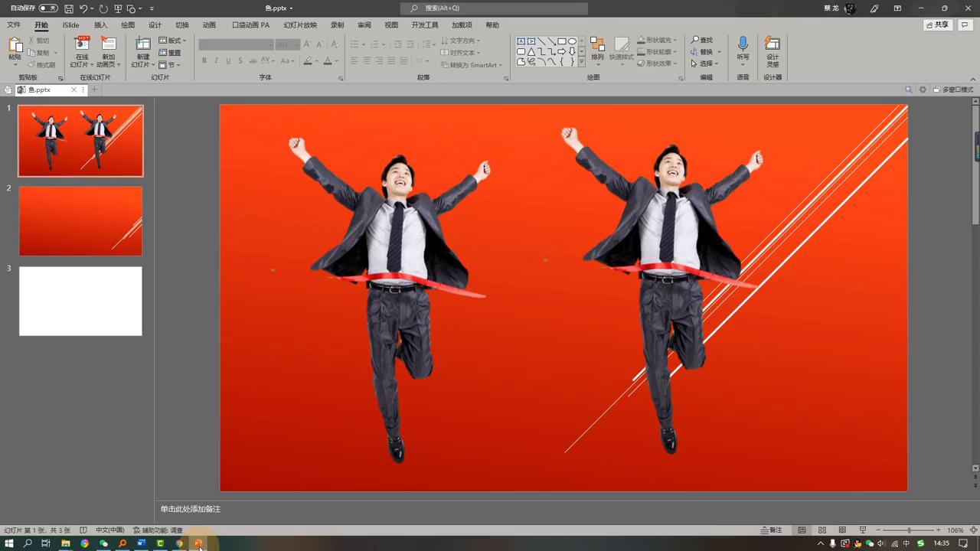980x551 pixels.
Task: Click the Save icon in the title bar
Action: [69, 8]
